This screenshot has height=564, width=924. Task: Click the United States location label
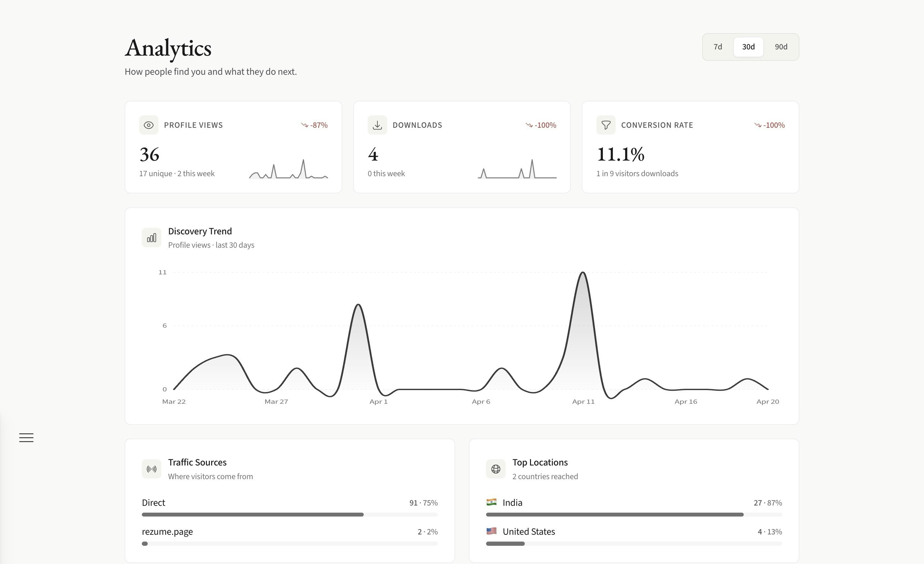click(x=528, y=531)
